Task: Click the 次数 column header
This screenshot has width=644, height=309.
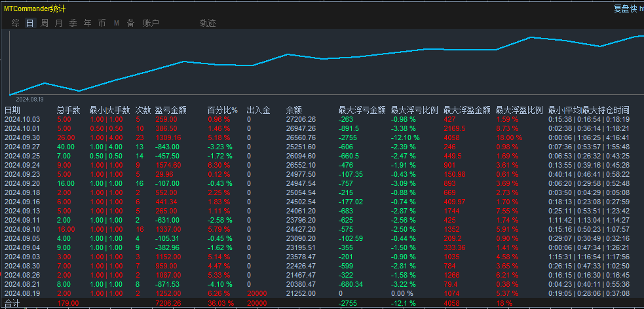Action: click(143, 110)
